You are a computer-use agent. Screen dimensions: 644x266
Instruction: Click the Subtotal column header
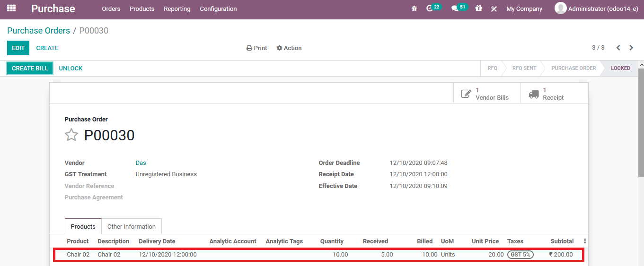point(562,241)
